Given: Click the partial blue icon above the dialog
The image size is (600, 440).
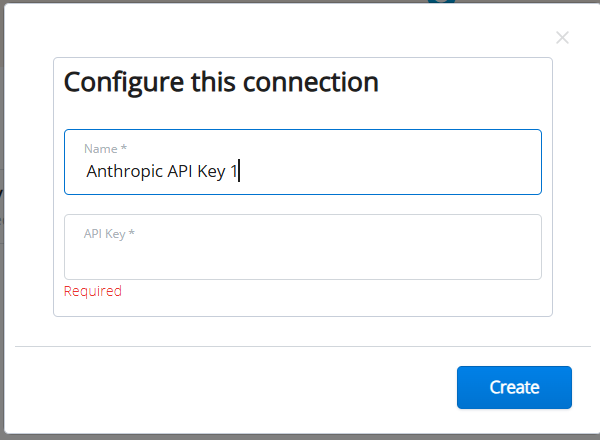Looking at the screenshot, I should (435, 3).
